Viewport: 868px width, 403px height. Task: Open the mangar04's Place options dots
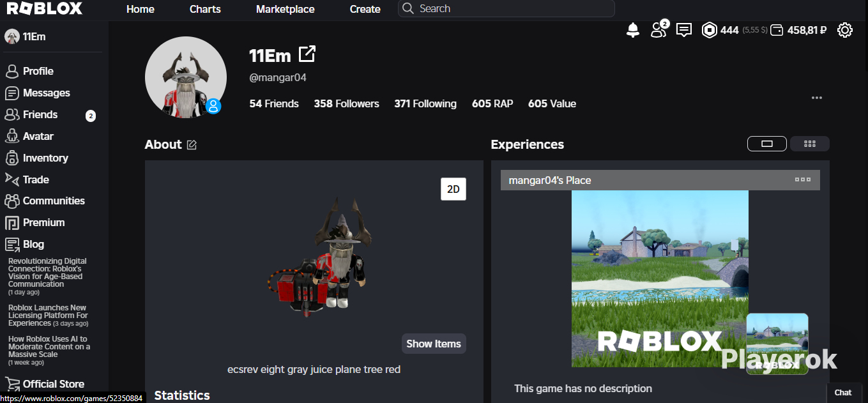coord(803,179)
